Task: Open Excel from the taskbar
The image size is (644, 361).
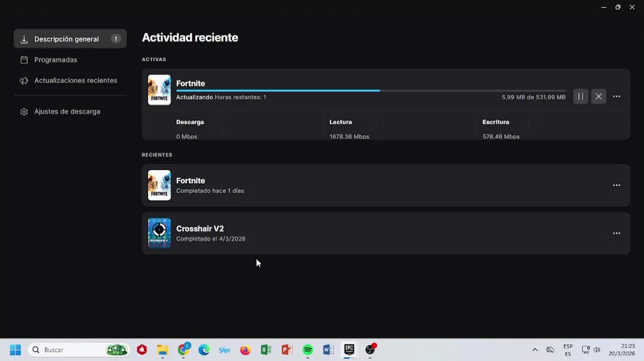Action: point(266,349)
